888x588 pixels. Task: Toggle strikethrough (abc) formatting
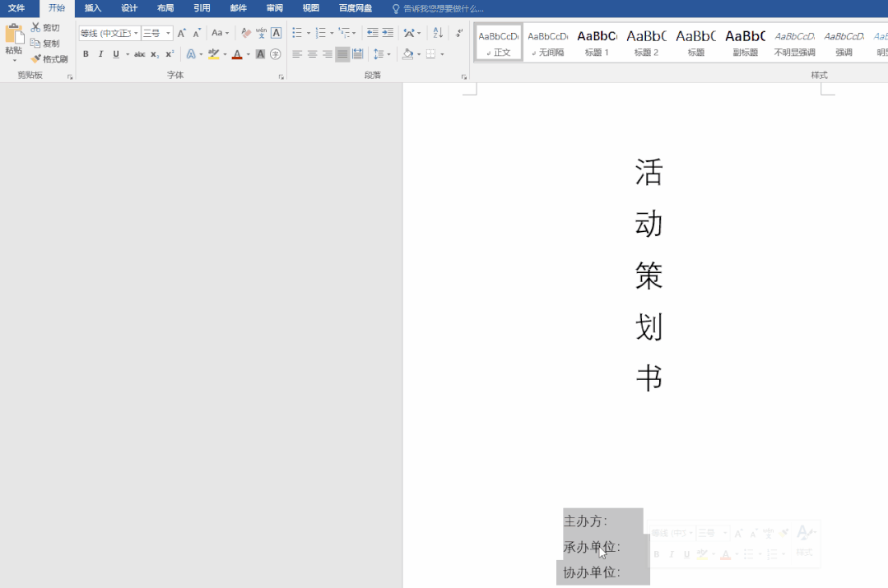click(139, 54)
